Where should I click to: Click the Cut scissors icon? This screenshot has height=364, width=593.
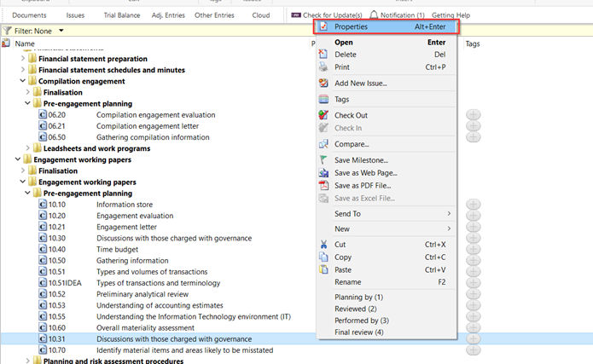[x=323, y=245]
